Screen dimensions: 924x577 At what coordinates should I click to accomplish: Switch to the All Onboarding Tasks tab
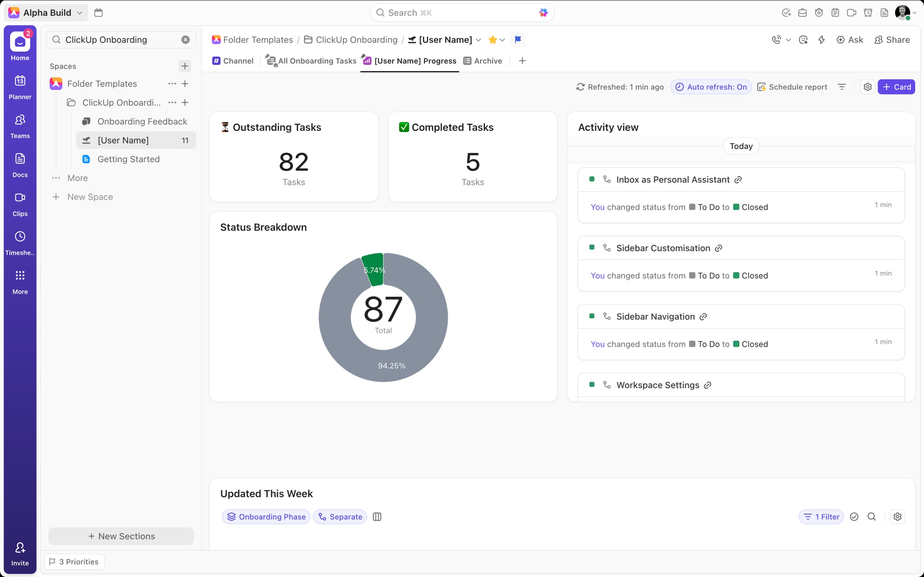pos(312,61)
